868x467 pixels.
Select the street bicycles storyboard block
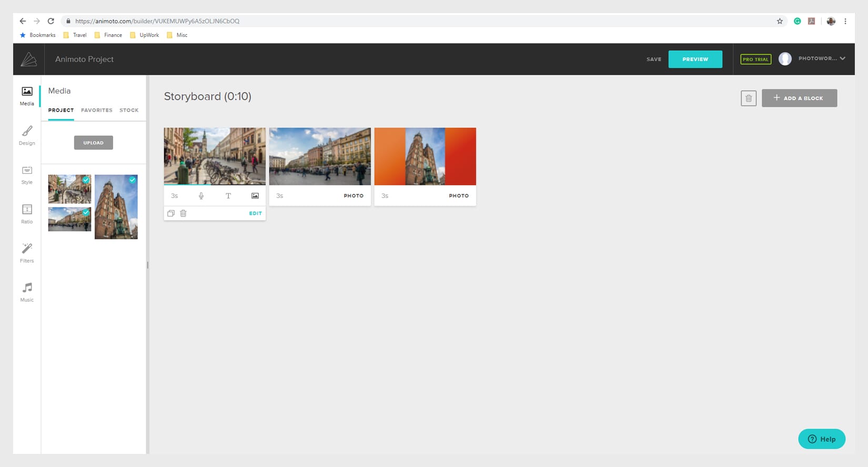pos(215,156)
